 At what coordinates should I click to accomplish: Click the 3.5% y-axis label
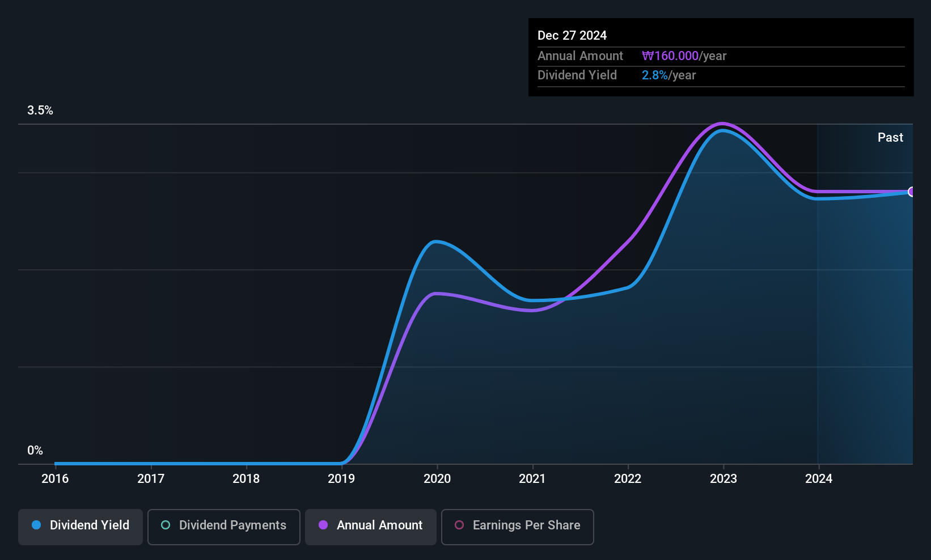tap(40, 110)
